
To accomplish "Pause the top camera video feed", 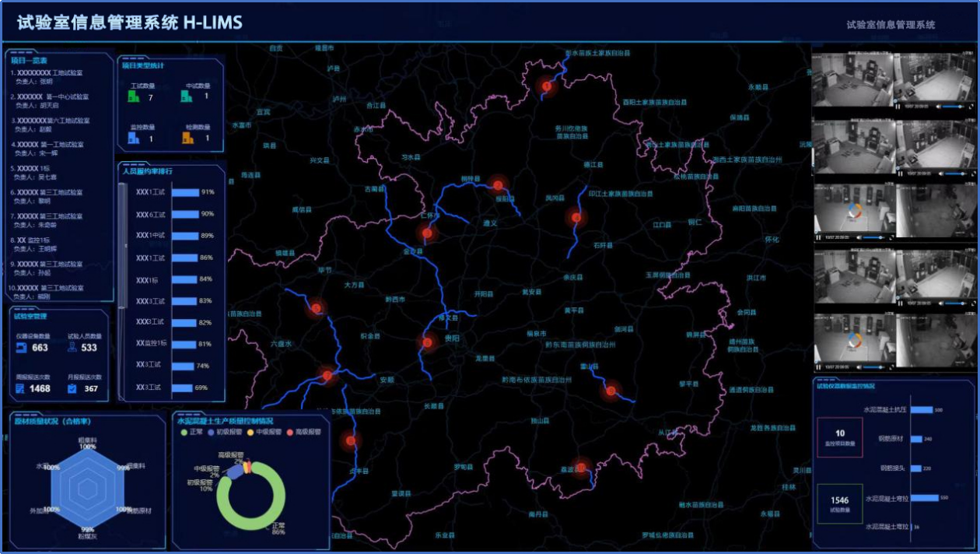I will 899,107.
